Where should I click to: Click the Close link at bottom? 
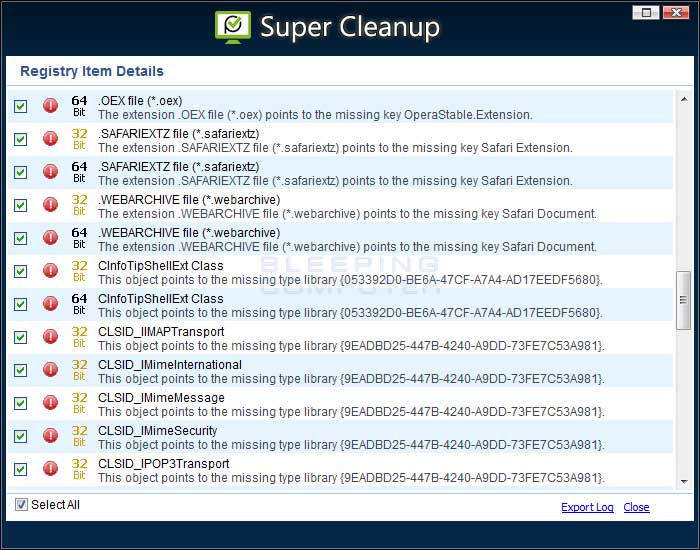[x=636, y=507]
